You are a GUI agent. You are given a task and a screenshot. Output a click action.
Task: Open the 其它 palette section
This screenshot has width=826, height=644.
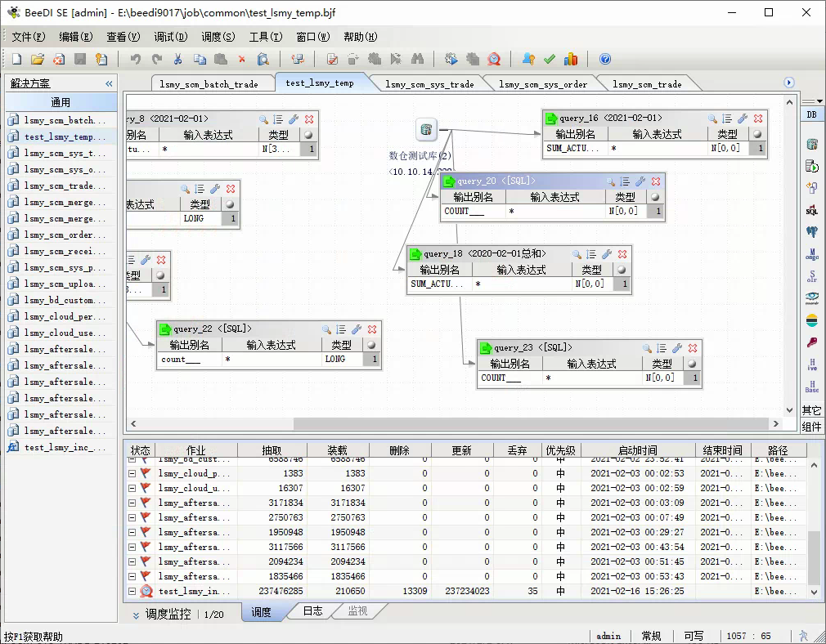click(x=812, y=411)
